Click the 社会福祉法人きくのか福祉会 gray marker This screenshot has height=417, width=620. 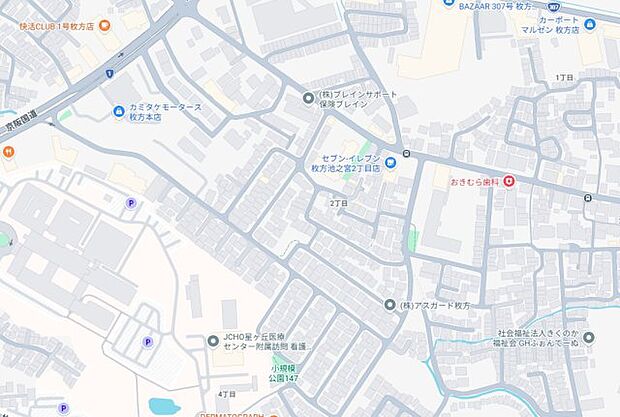(x=589, y=338)
